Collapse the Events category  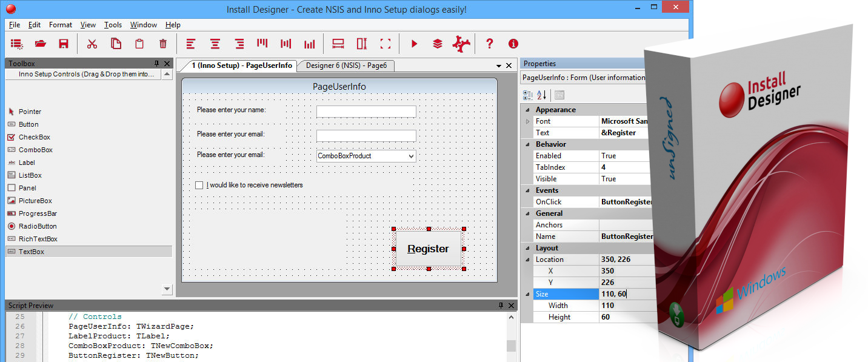pos(527,190)
